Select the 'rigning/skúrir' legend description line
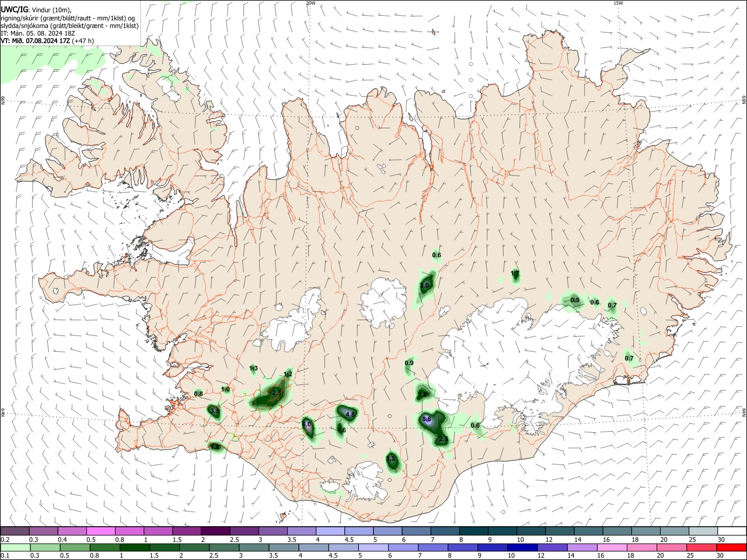Screen dimensions: 747x560 (68, 17)
